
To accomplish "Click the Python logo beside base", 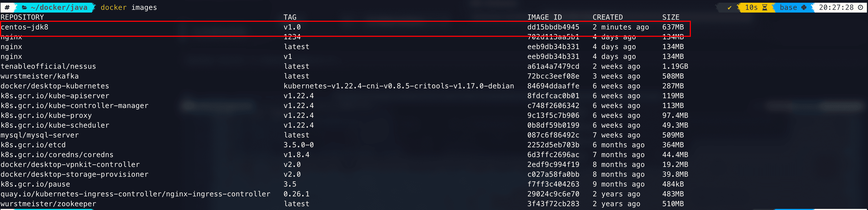I will point(804,7).
